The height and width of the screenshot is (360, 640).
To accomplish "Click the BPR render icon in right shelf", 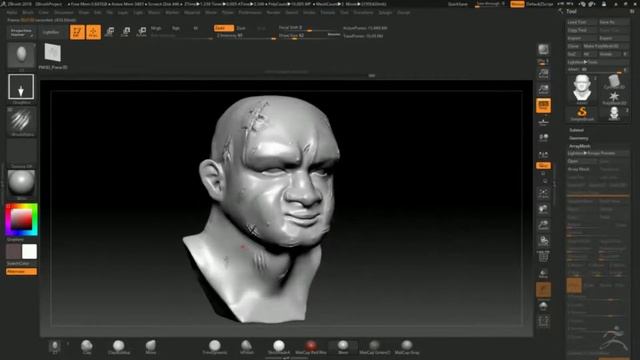I will coord(543,50).
